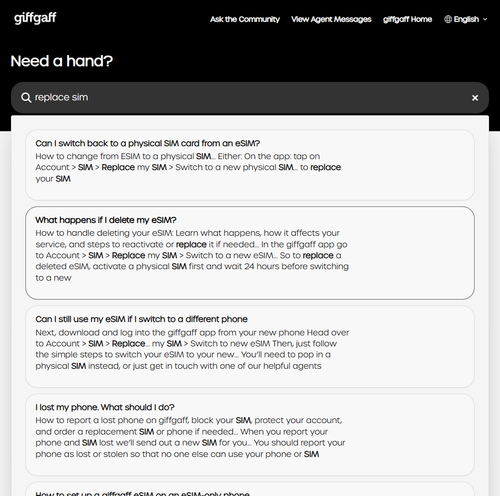500x496 pixels.
Task: Click snippet 'How to change from ESIM to a physical SIM'
Action: [123, 156]
